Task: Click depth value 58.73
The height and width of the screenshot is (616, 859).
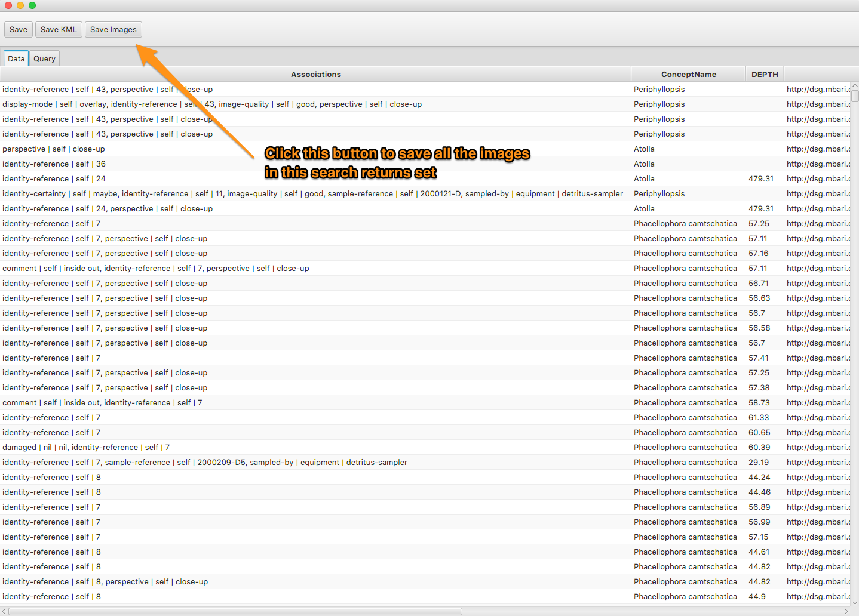Action: [x=759, y=402]
